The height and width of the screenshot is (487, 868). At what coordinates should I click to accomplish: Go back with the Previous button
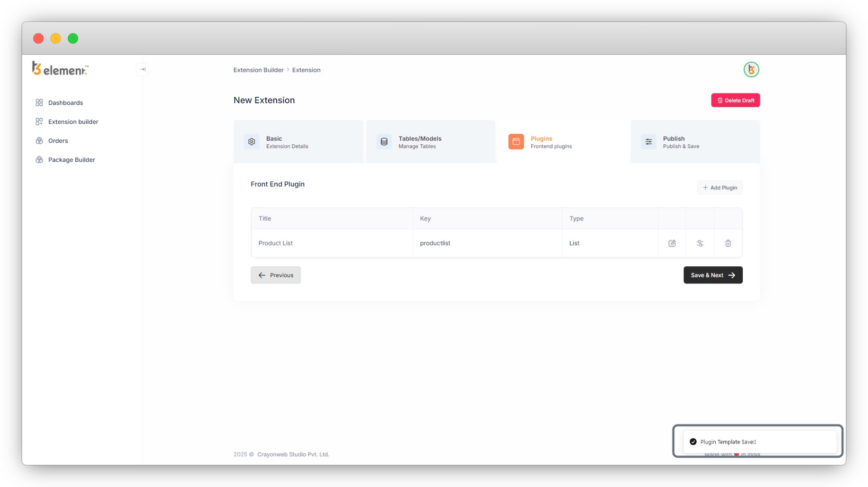pyautogui.click(x=275, y=275)
